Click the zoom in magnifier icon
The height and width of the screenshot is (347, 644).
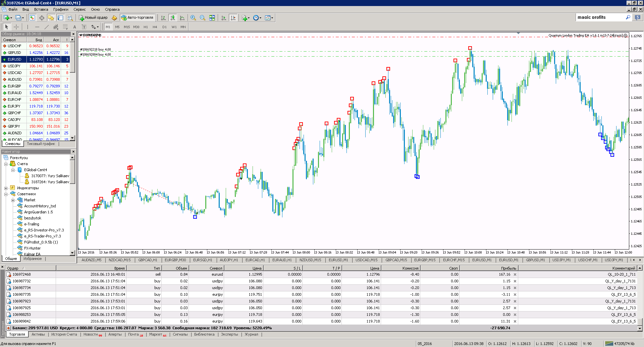193,18
